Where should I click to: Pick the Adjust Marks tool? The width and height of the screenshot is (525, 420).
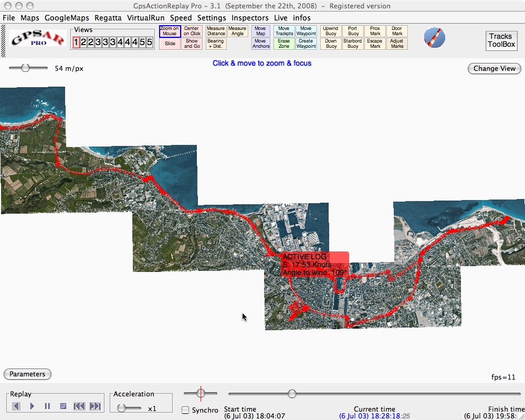click(397, 44)
